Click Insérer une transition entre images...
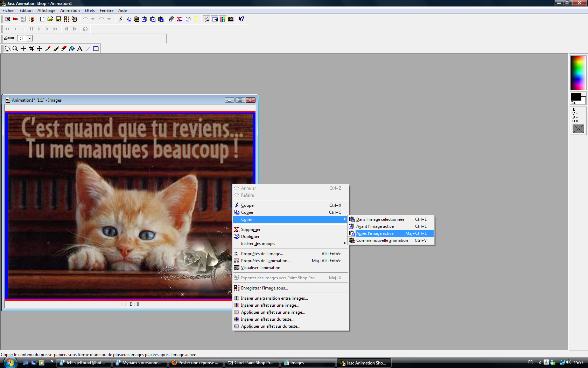The image size is (588, 368). point(290,298)
